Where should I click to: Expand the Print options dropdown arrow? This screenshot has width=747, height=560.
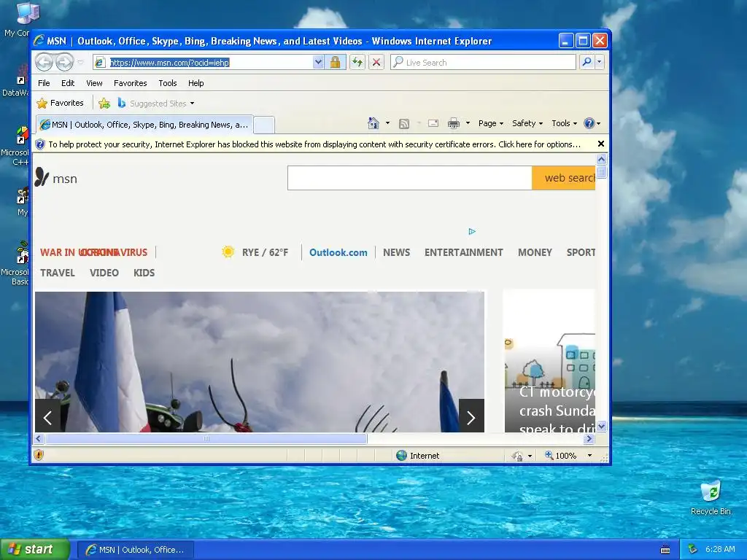[468, 123]
